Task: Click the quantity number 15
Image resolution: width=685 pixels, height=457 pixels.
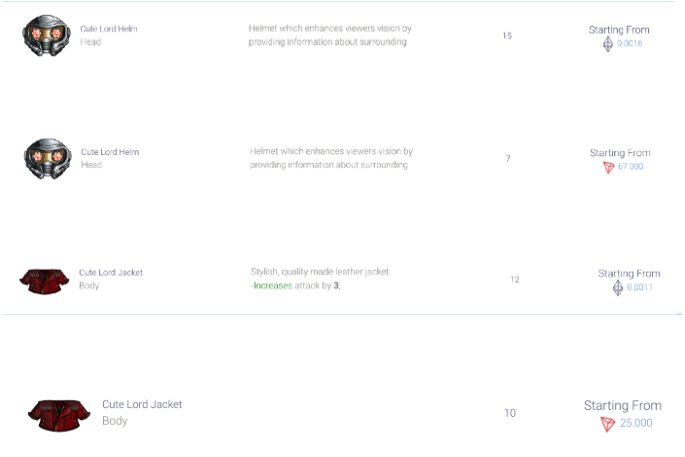Action: coord(507,36)
